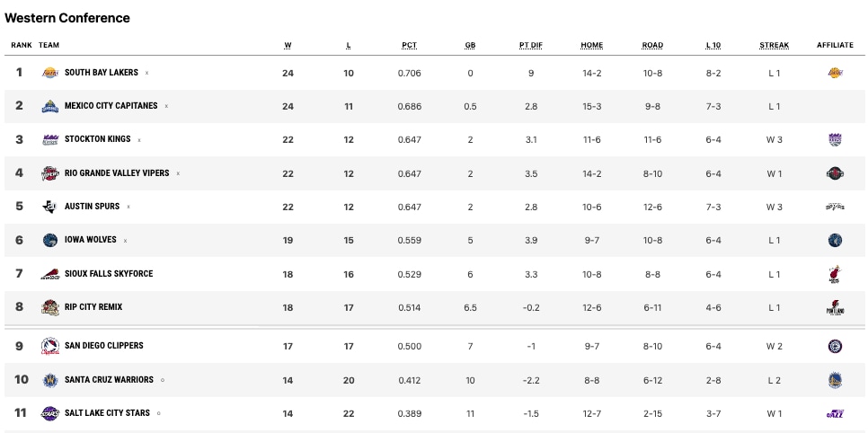Sort by the L 10 column header
Image resolution: width=868 pixels, height=433 pixels.
pos(713,45)
